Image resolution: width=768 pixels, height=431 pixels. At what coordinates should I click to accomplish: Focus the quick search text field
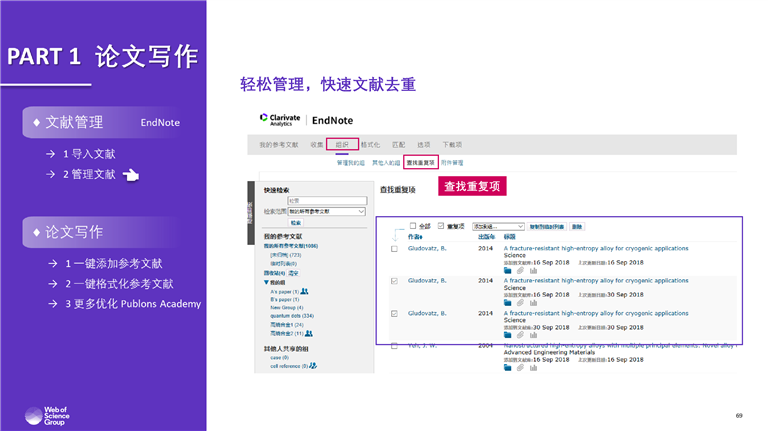pos(327,201)
